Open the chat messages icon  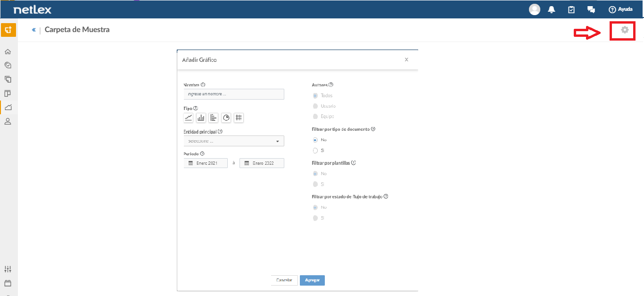(x=591, y=9)
